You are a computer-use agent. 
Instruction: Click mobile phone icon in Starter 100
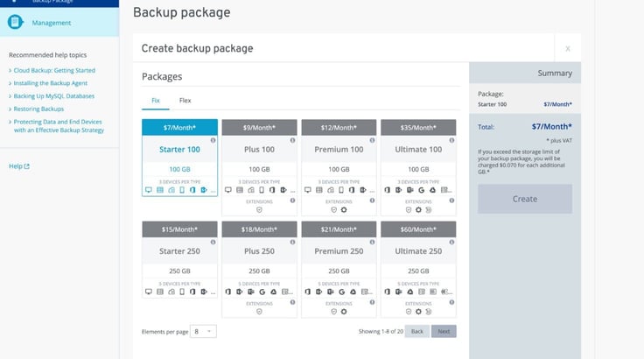point(182,190)
